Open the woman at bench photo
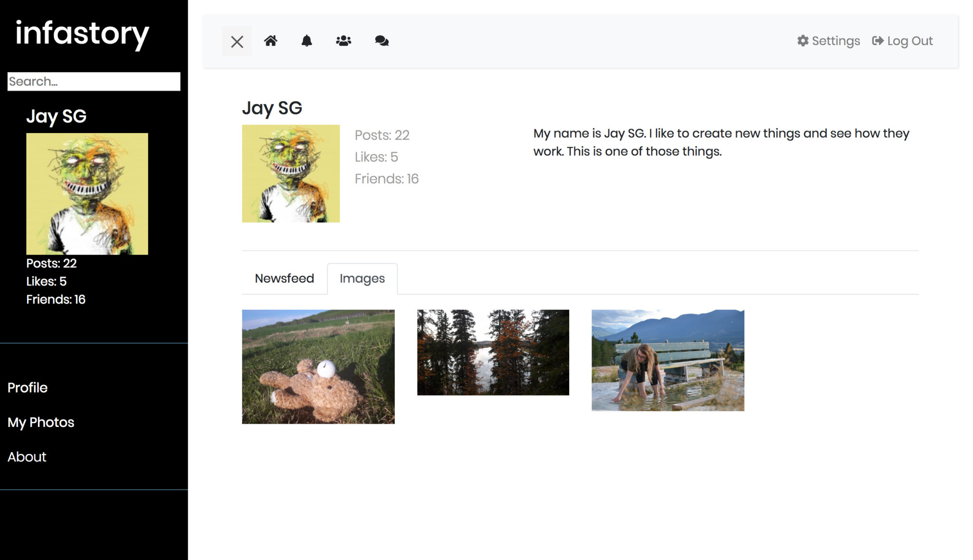The height and width of the screenshot is (560, 973). [668, 360]
